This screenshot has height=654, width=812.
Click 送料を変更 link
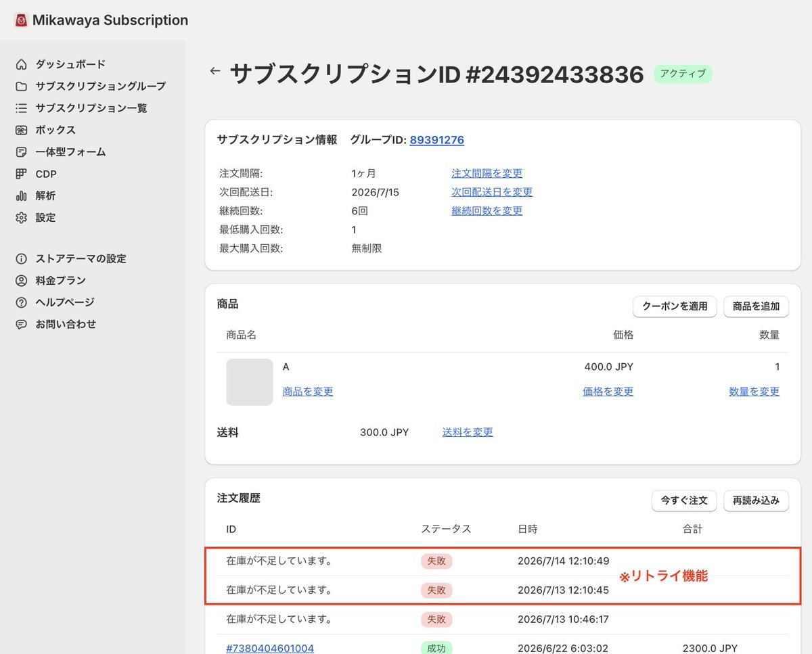click(x=468, y=431)
